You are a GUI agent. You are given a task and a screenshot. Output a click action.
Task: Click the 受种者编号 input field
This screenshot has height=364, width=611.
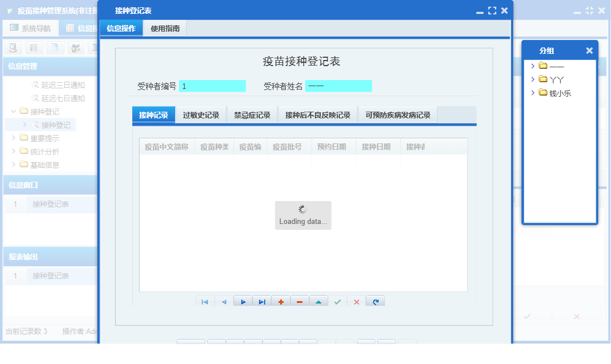tap(212, 86)
